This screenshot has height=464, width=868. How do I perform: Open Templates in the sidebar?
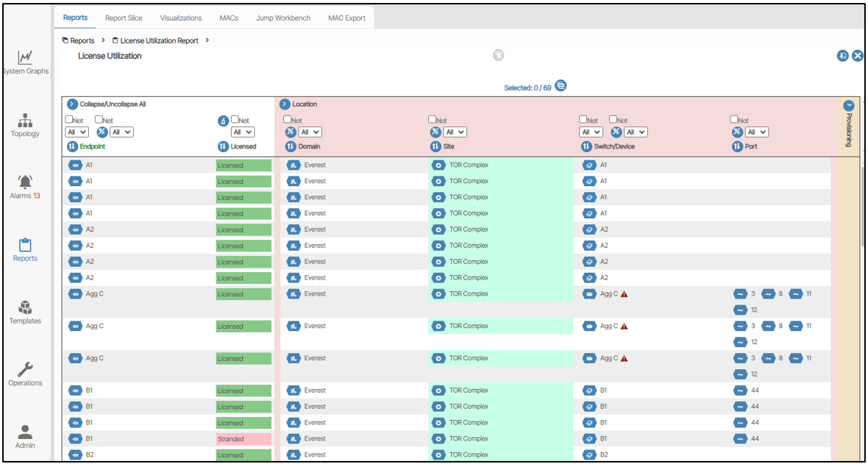click(25, 308)
